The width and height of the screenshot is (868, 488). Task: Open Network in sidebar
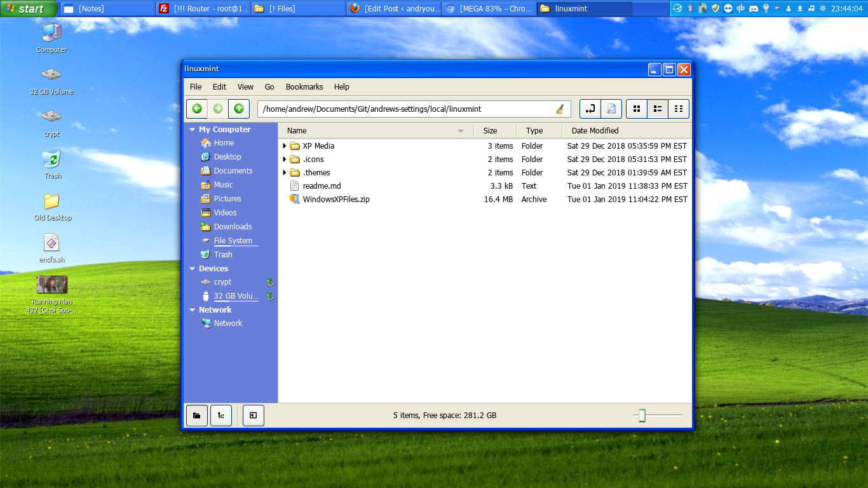[x=227, y=323]
